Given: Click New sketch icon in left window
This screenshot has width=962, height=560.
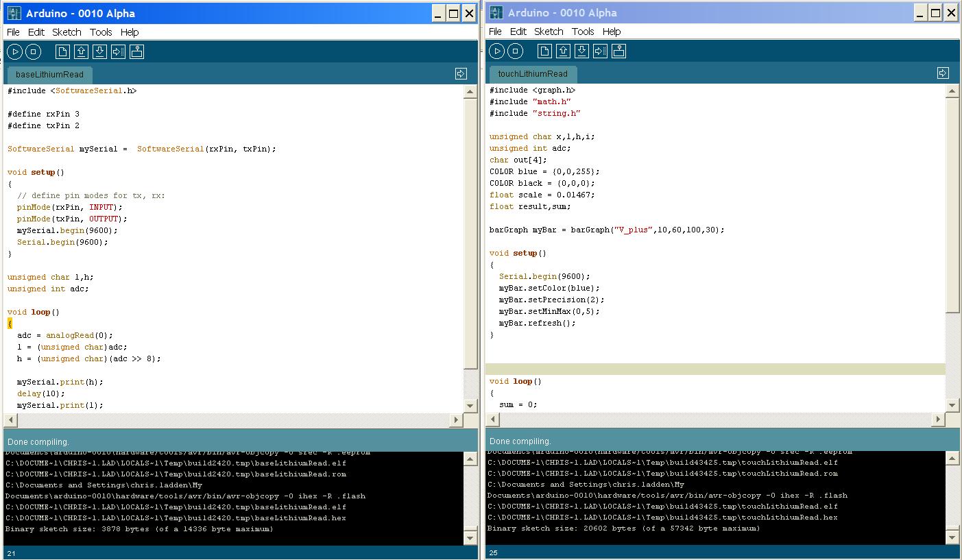Looking at the screenshot, I should pyautogui.click(x=62, y=51).
